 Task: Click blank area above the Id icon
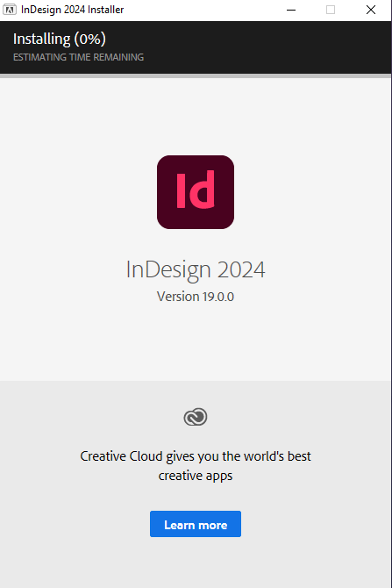click(196, 116)
